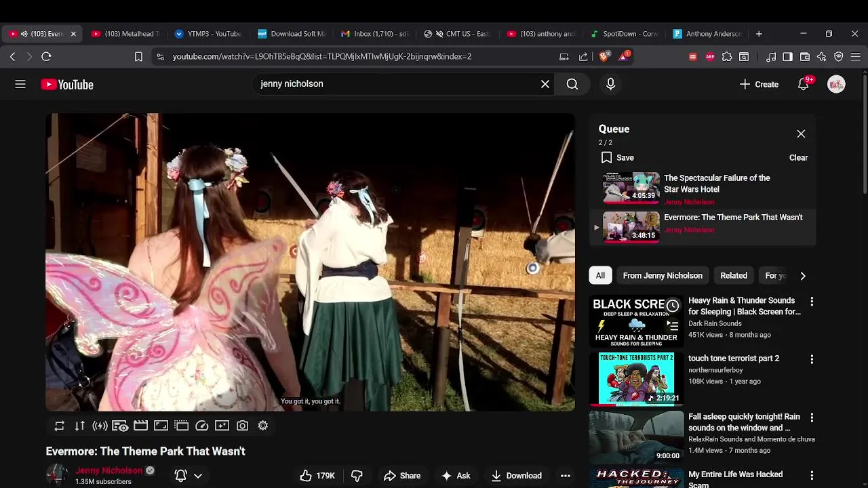868x488 pixels.
Task: Add Heavy Rain video to Watch Later
Action: pos(672,306)
